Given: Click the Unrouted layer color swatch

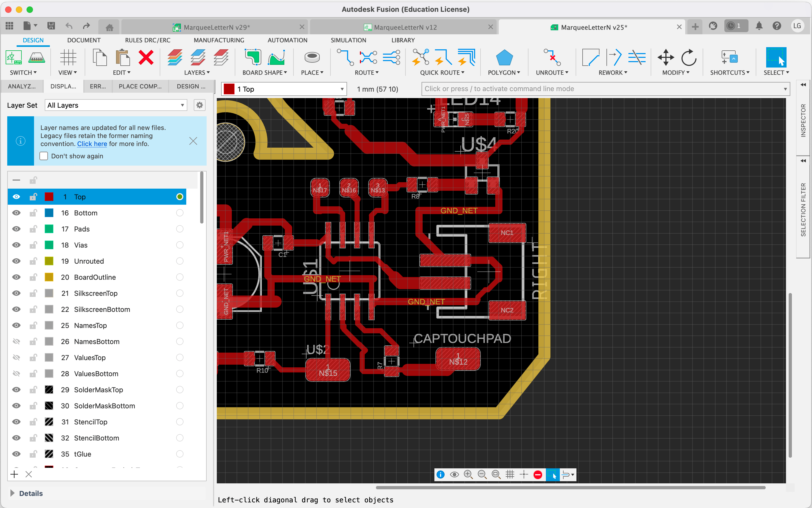Looking at the screenshot, I should tap(49, 261).
